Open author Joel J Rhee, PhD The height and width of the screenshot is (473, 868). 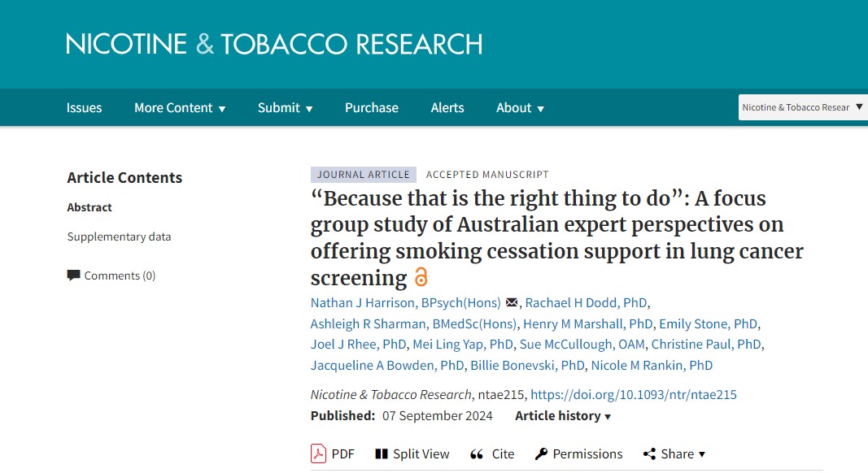tap(358, 345)
